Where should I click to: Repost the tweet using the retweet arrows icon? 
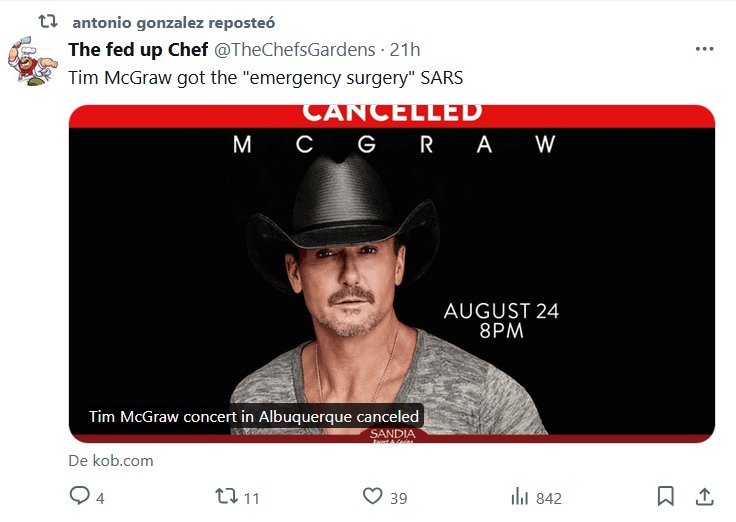click(x=226, y=497)
